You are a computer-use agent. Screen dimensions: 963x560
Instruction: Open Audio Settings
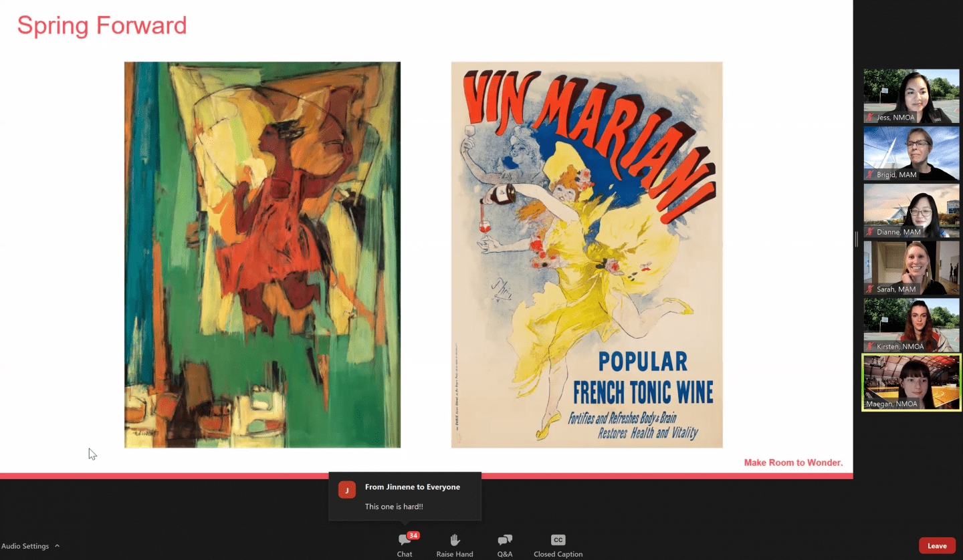pos(25,546)
